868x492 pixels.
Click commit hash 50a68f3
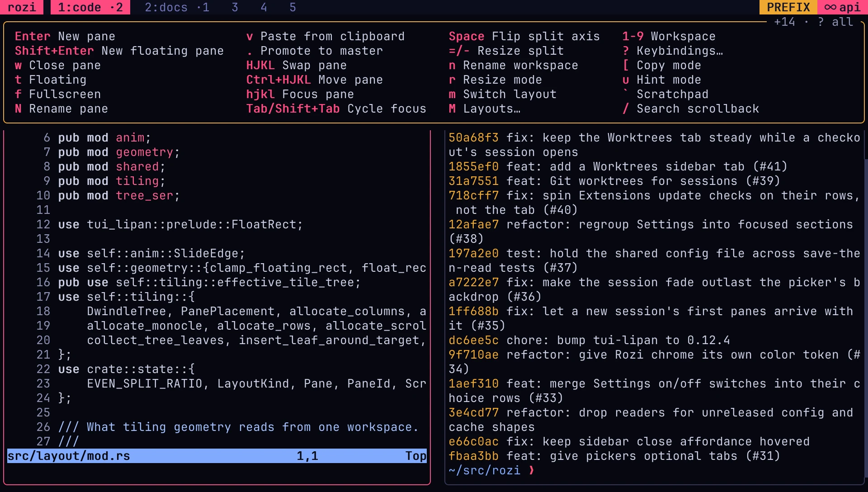(x=474, y=137)
